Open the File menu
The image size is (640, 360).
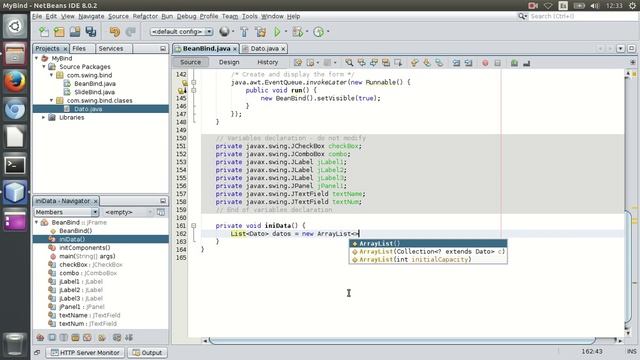coord(37,16)
